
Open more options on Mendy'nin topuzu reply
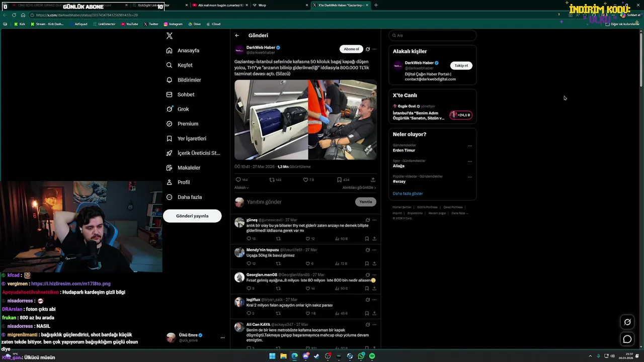pos(374,250)
